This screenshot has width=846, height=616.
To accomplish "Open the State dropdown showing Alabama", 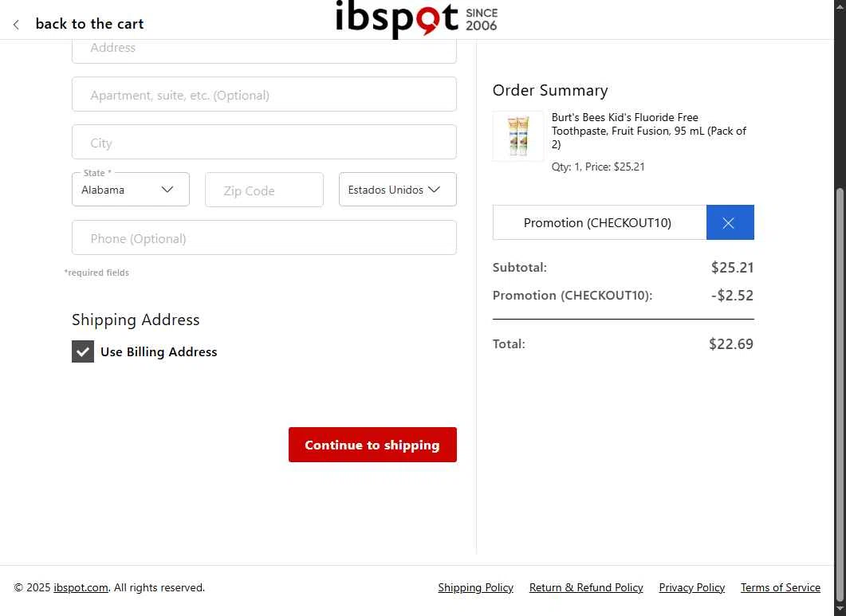I will tap(131, 190).
